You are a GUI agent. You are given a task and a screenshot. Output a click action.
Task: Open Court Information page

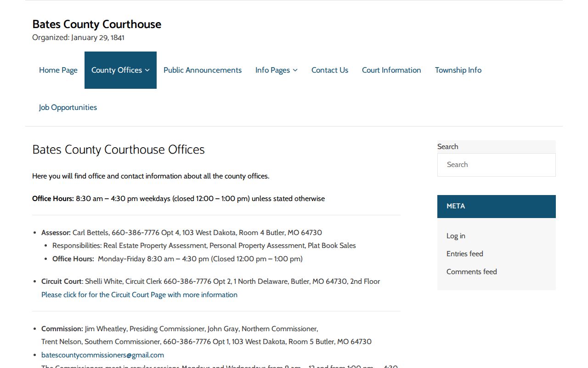coord(391,70)
